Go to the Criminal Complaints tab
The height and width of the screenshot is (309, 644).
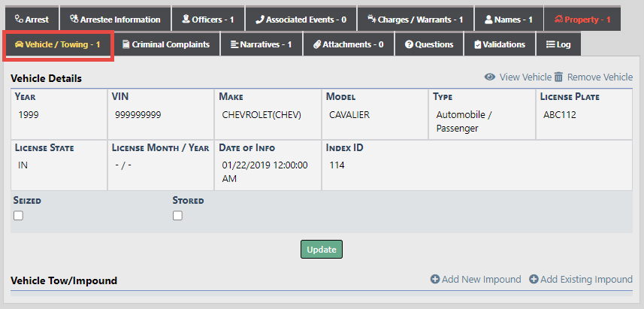[x=165, y=44]
